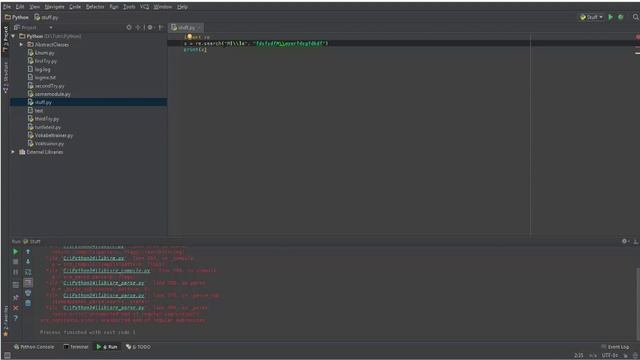
Task: Toggle the 4: Run tool window button
Action: (x=107, y=347)
